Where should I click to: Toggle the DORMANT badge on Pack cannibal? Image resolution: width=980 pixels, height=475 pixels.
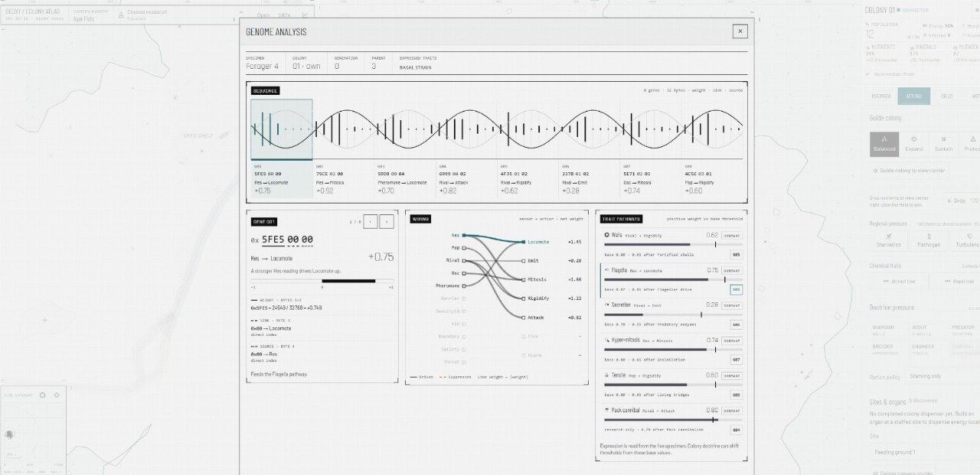pos(732,411)
